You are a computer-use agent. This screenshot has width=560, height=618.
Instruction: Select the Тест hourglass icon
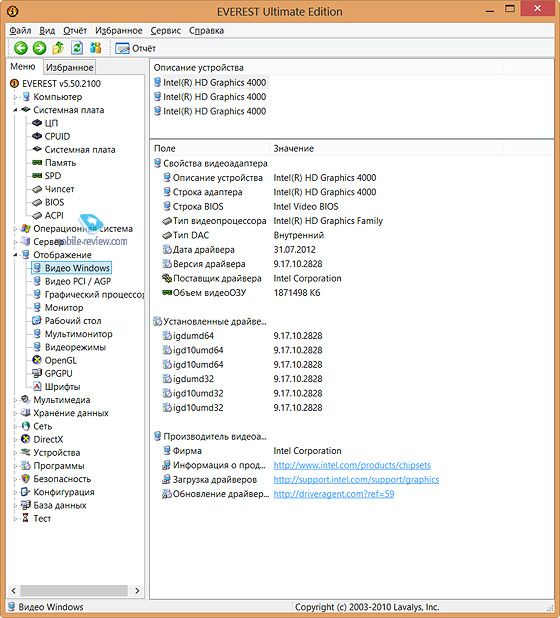(x=26, y=518)
